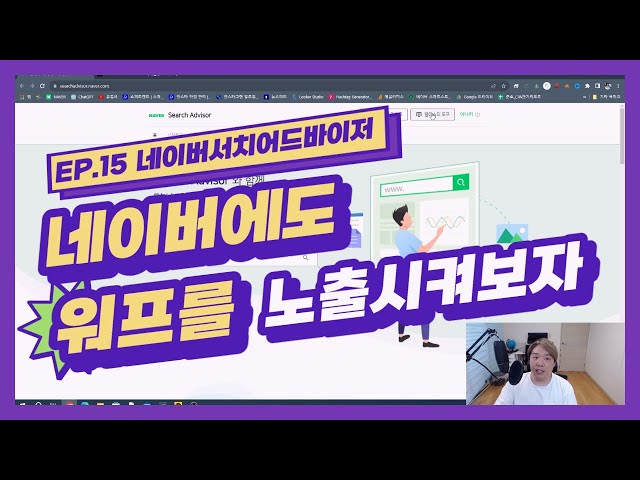Open the red YouTube bookmark
The width and height of the screenshot is (640, 480).
[x=108, y=97]
